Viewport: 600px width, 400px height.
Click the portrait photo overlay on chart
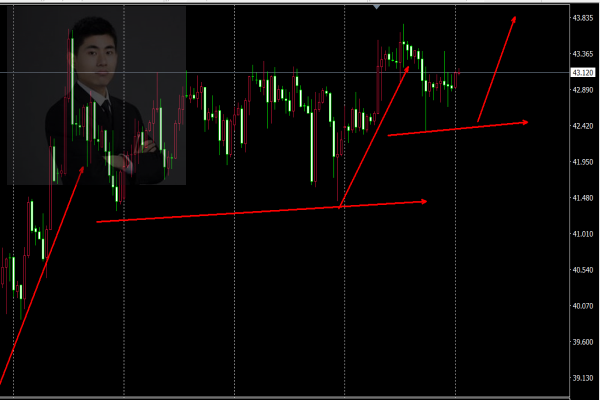pos(96,95)
